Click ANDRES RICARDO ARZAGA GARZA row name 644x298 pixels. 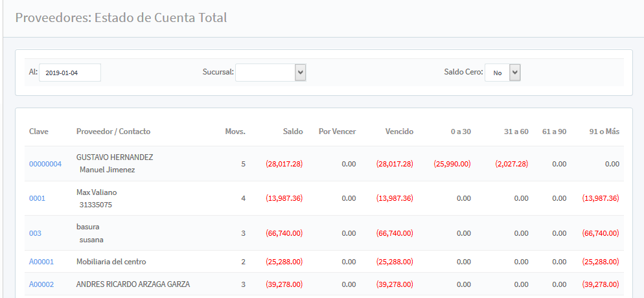(x=133, y=284)
